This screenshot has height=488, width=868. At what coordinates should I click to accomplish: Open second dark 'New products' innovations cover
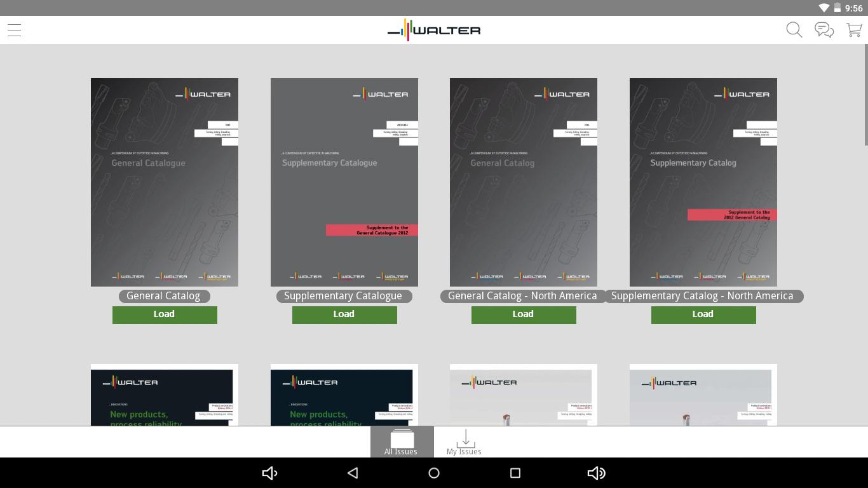pyautogui.click(x=344, y=395)
